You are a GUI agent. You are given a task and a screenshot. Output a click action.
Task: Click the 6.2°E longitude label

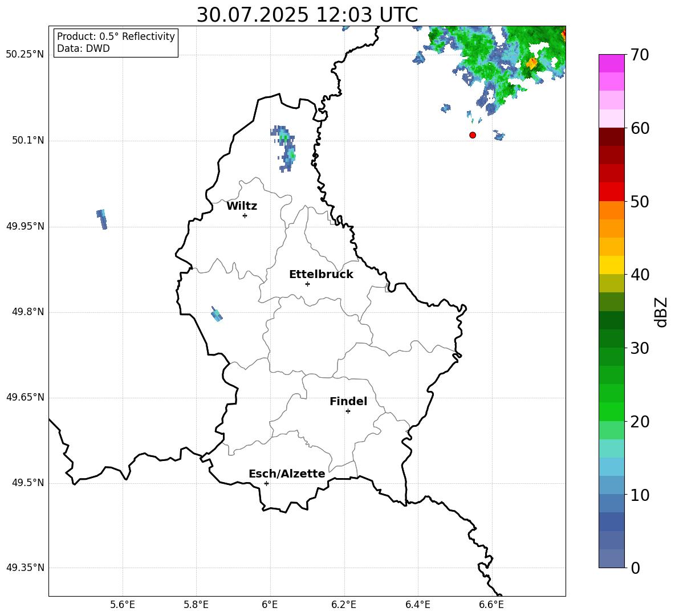coord(344,605)
